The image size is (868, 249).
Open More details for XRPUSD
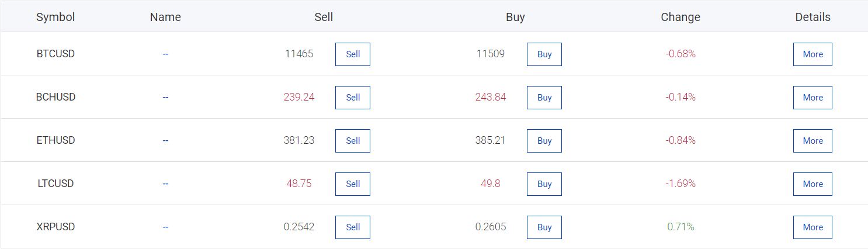(813, 227)
